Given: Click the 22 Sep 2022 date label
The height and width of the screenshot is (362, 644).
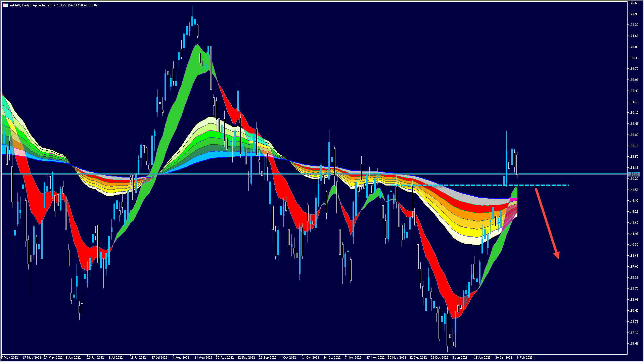Looking at the screenshot, I should [268, 358].
